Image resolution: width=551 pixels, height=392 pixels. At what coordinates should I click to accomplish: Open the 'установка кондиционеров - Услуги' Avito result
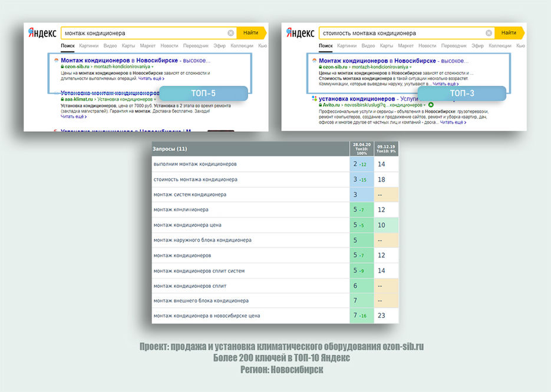(x=368, y=99)
